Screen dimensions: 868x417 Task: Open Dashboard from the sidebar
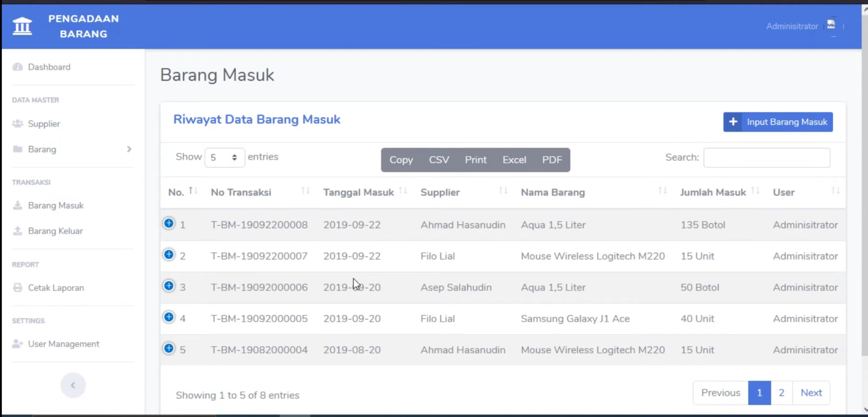49,67
